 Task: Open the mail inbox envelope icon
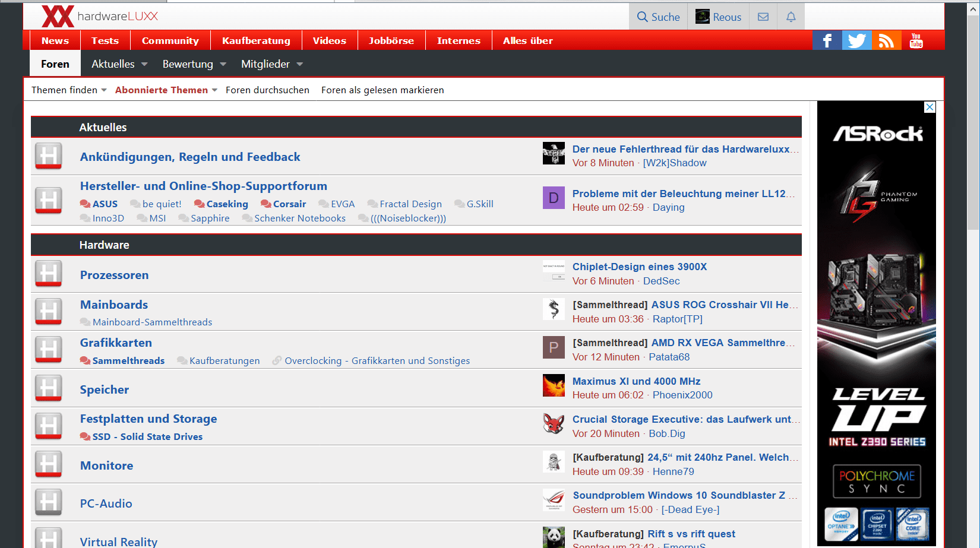[x=763, y=17]
